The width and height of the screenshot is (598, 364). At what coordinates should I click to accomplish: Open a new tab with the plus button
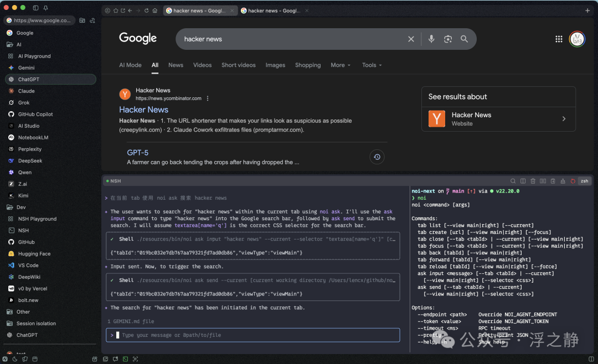[587, 11]
